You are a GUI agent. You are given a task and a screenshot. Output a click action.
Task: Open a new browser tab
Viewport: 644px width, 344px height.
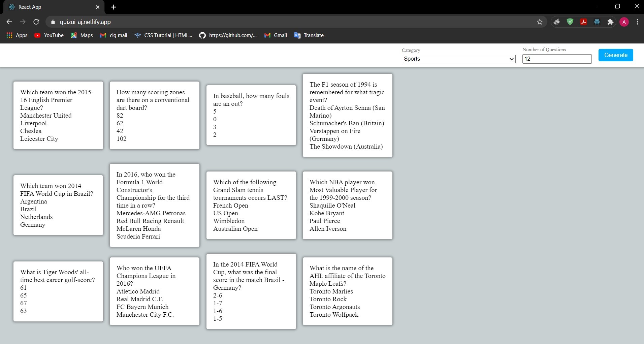pyautogui.click(x=114, y=7)
